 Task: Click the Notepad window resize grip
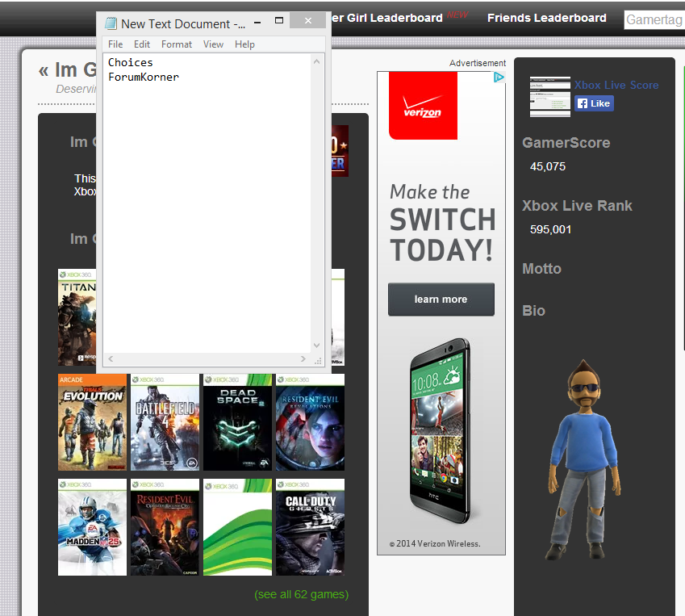[x=318, y=361]
